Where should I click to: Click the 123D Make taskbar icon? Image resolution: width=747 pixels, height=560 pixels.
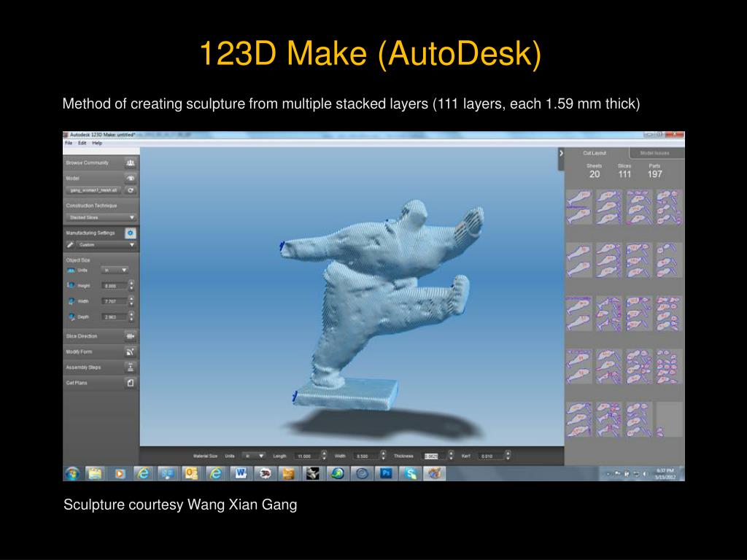(x=434, y=473)
